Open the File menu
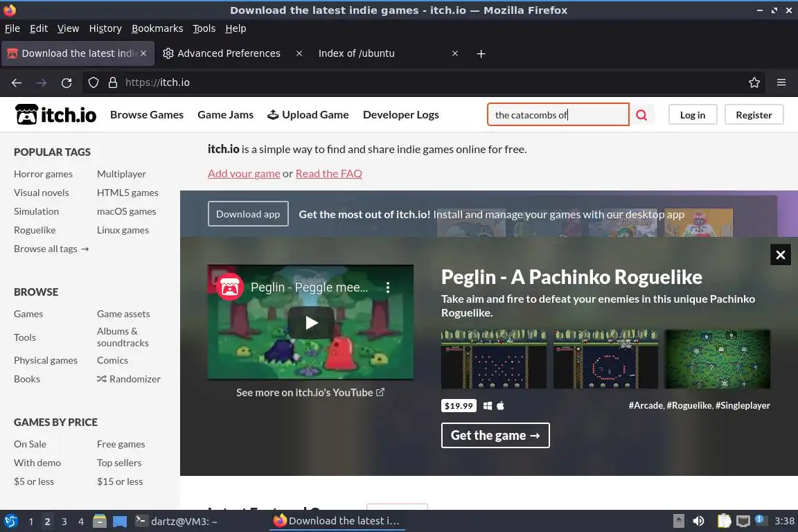Screen dimensions: 798x532 tap(12, 28)
